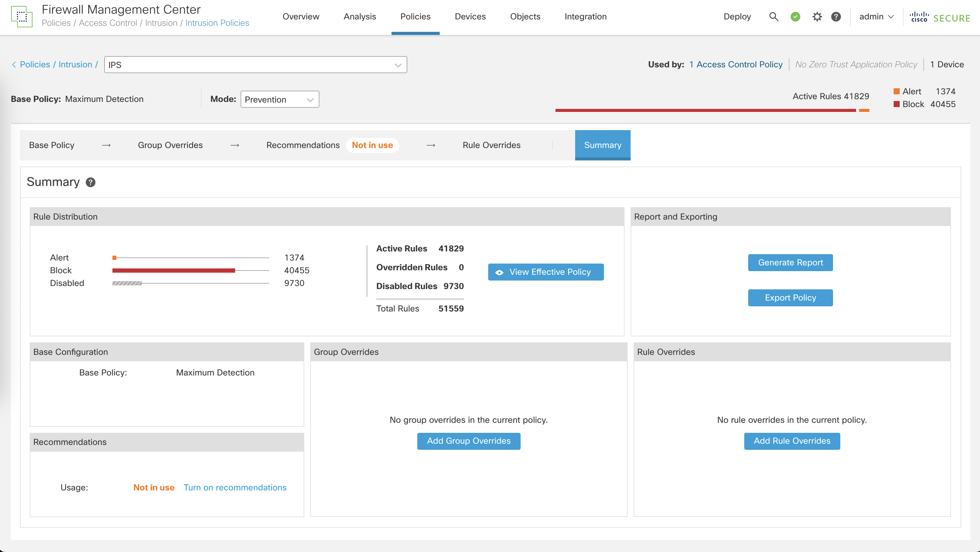Click the Generate Report button
980x552 pixels.
pyautogui.click(x=790, y=263)
